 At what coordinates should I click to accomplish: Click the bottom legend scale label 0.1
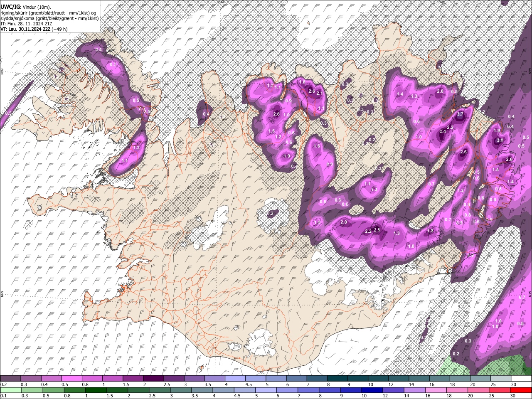(4, 396)
